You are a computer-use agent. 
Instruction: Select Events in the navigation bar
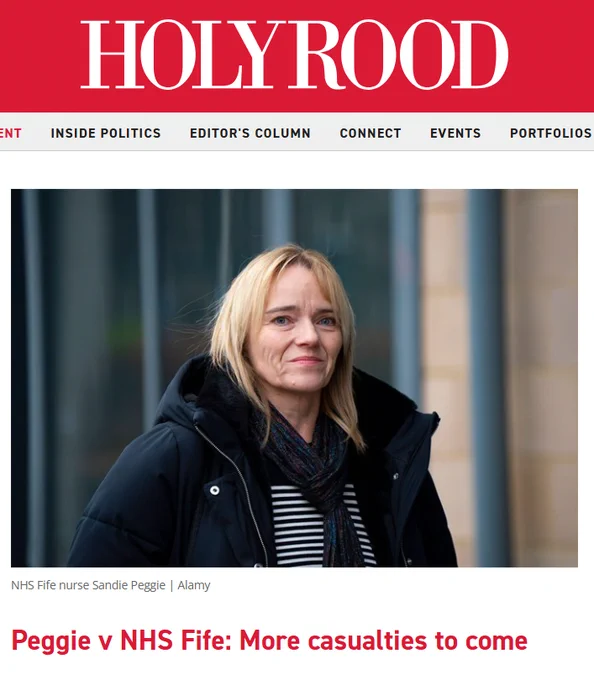point(455,133)
